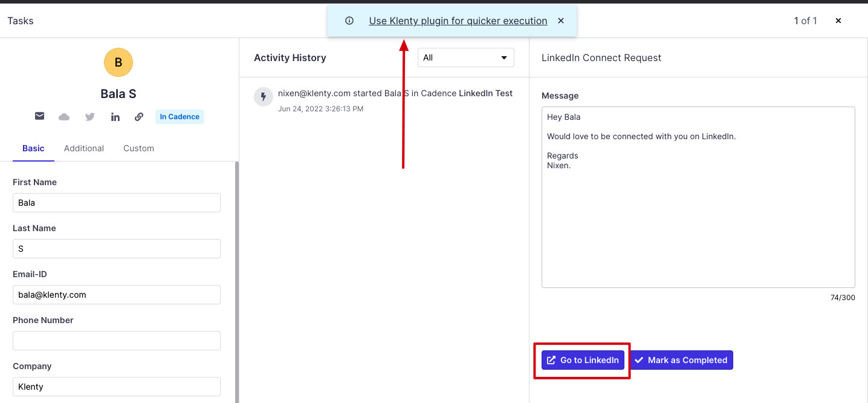
Task: Close the Tasks panel
Action: pyautogui.click(x=838, y=21)
